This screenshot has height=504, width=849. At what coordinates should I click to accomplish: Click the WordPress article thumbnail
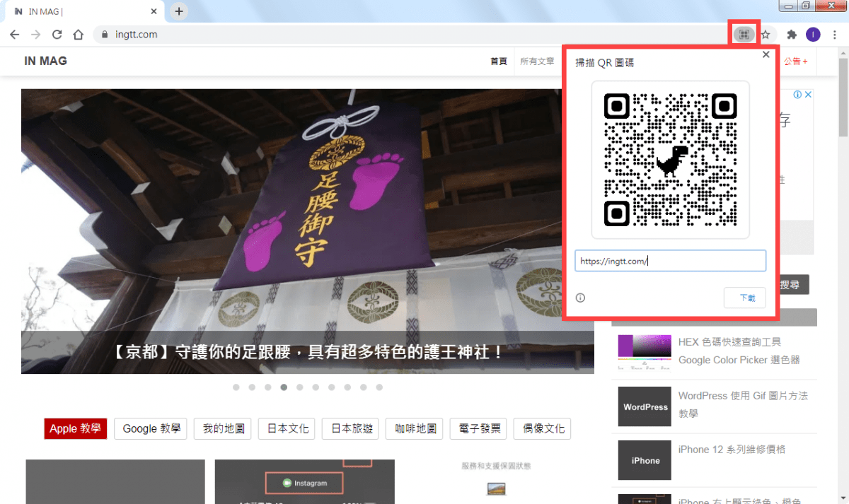point(645,406)
